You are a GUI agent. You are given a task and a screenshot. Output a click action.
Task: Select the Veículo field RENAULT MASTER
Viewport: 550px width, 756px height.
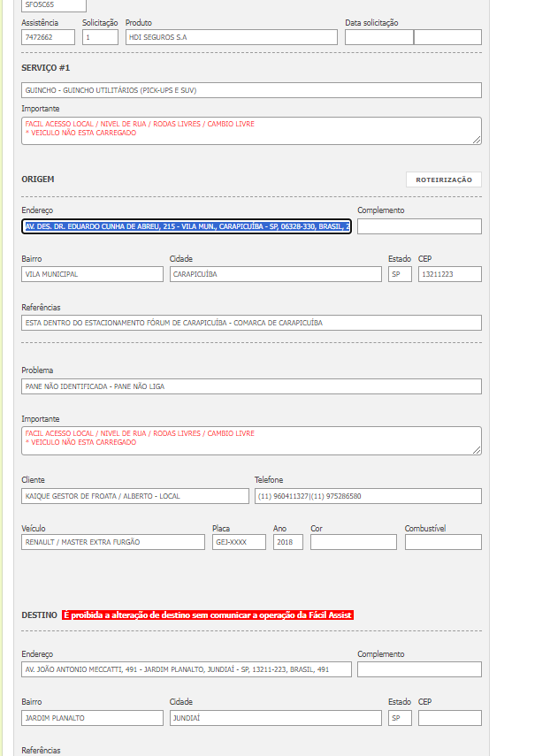coord(113,542)
